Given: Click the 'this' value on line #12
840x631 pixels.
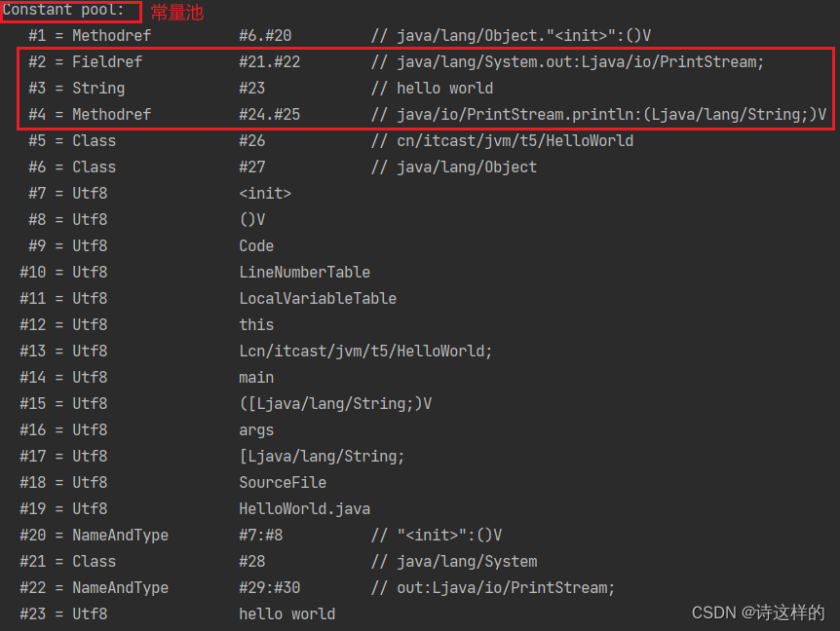Looking at the screenshot, I should pyautogui.click(x=256, y=324).
